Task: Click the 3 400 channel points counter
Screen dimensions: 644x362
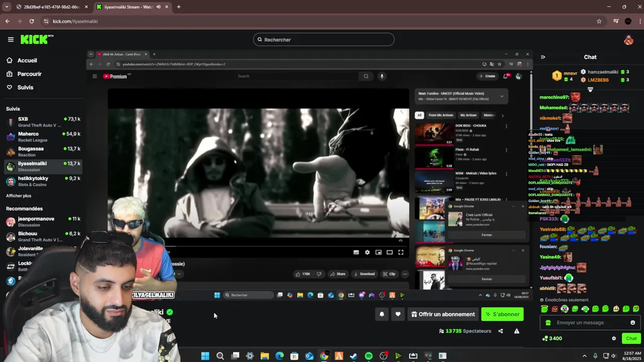Action: coord(552,338)
